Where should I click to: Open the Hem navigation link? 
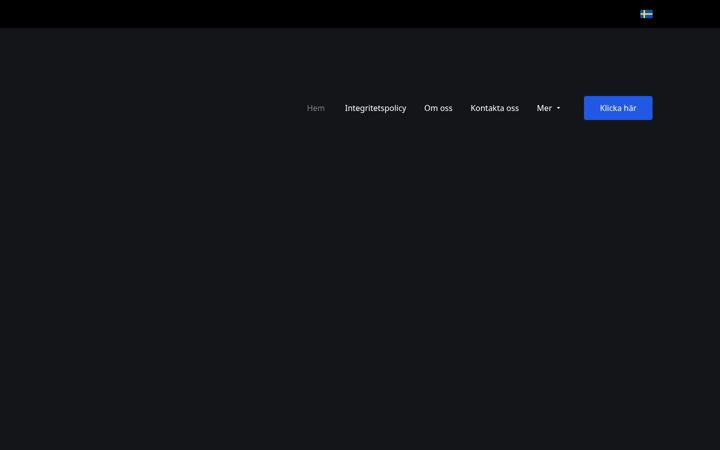click(315, 108)
